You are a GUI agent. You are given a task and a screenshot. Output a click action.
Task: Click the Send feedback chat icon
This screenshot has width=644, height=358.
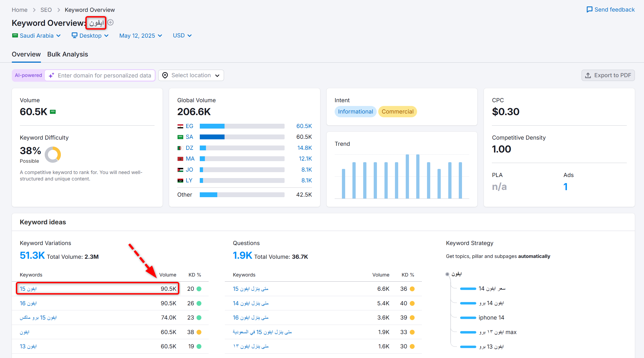(x=589, y=10)
